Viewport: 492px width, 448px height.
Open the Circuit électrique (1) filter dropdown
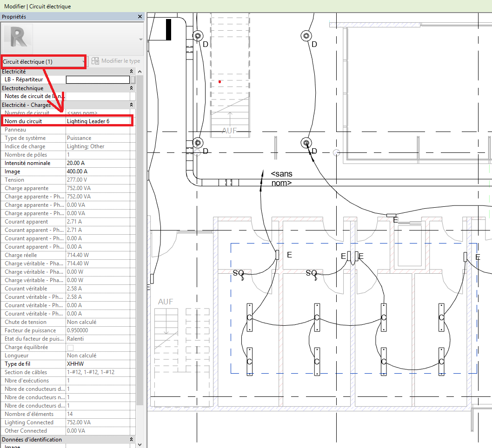point(44,61)
